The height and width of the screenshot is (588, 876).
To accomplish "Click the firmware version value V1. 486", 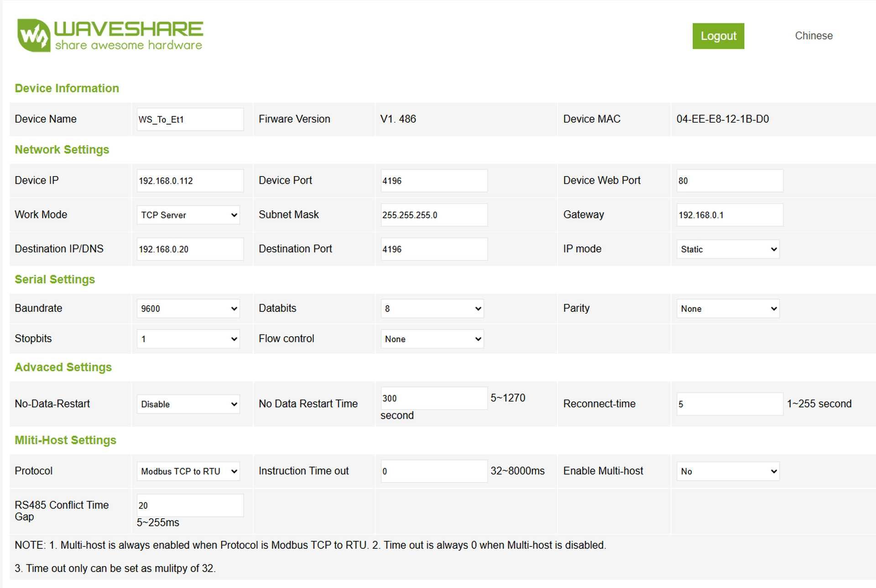I will click(x=398, y=119).
